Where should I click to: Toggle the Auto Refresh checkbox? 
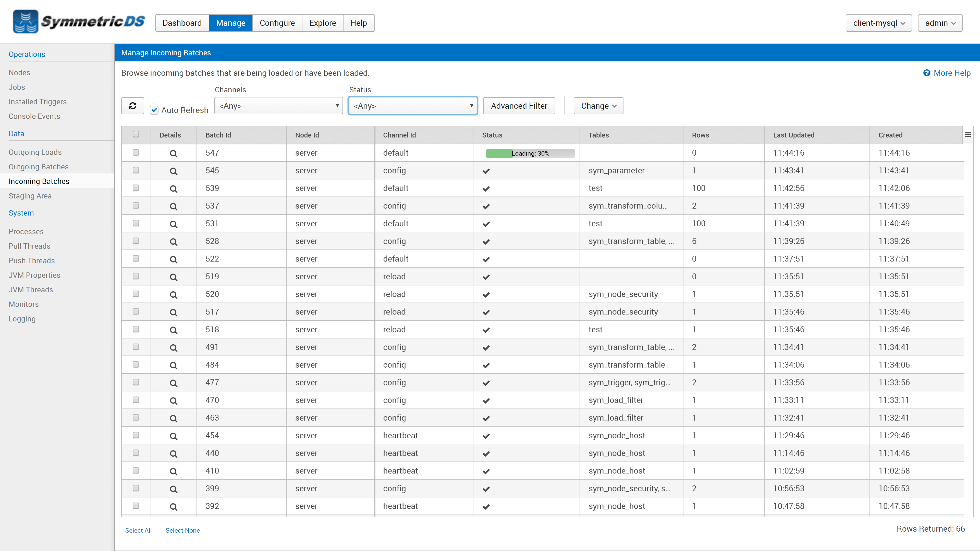click(154, 110)
